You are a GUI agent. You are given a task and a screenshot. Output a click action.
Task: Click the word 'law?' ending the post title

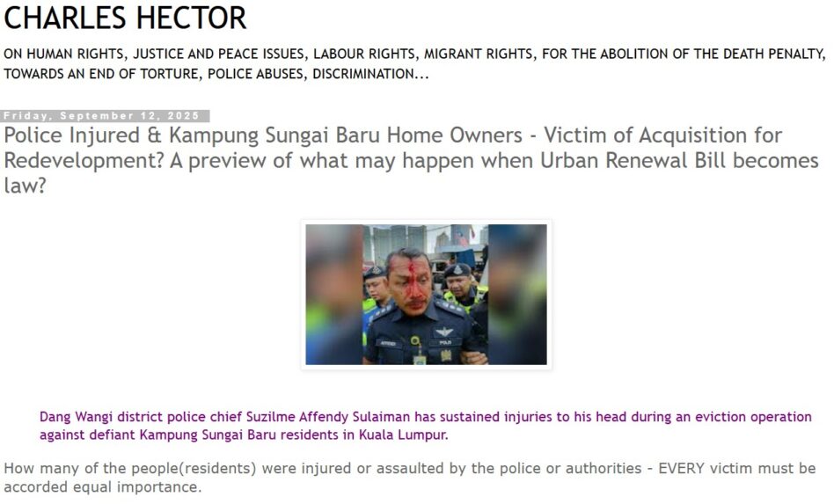25,186
